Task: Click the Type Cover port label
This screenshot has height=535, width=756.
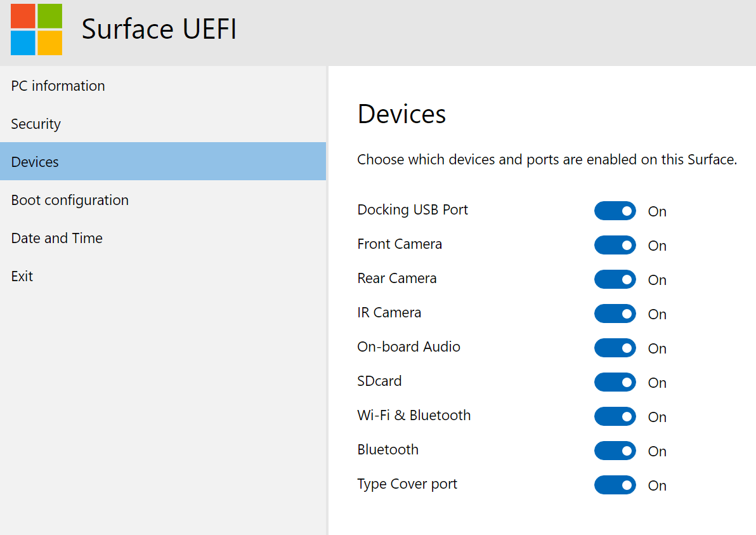Action: (407, 484)
